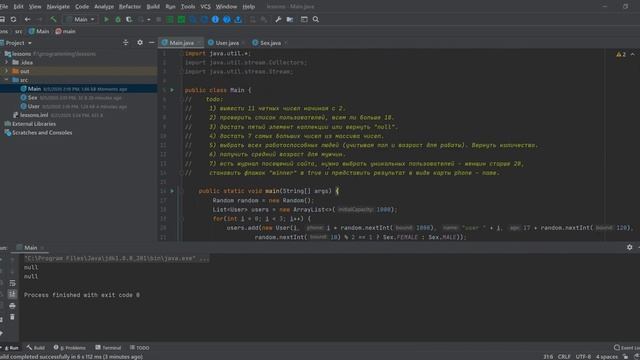The height and width of the screenshot is (360, 640).
Task: Click the Project panel collapse/expand all icon
Action: 125,42
